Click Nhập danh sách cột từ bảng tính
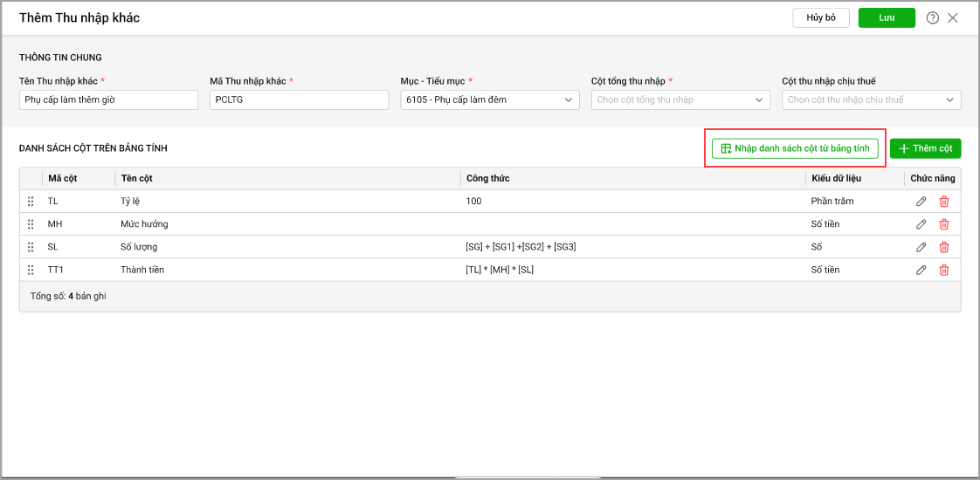This screenshot has height=480, width=980. click(x=795, y=148)
